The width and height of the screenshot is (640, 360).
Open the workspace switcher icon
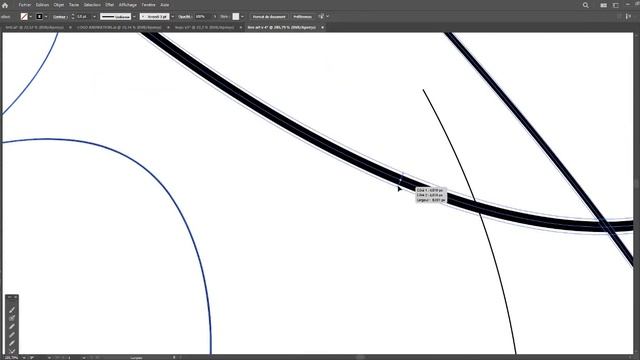tap(616, 5)
